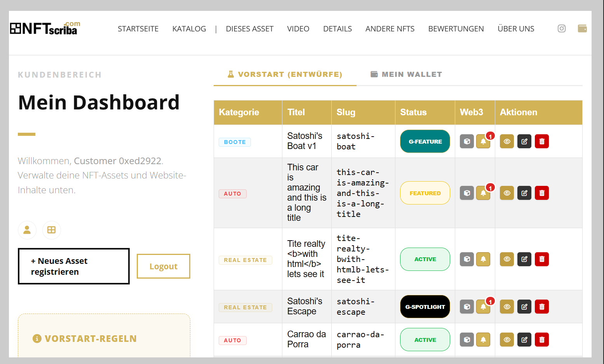View the Tite realty asset via eye icon
The image size is (604, 364).
point(507,259)
